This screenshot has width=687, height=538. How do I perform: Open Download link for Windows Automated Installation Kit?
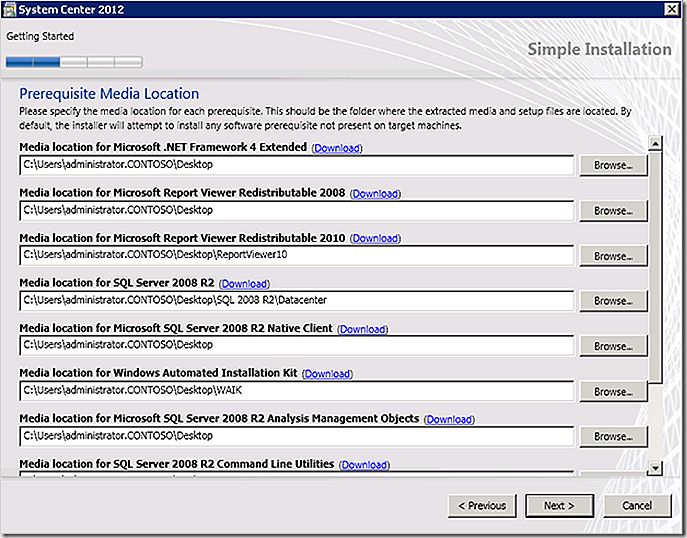327,374
